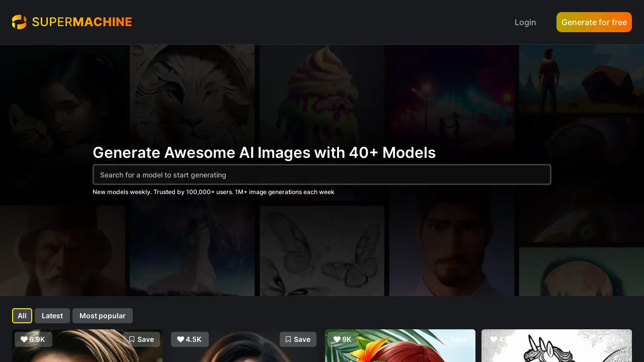Open the Login page
This screenshot has height=362, width=644.
[x=525, y=22]
